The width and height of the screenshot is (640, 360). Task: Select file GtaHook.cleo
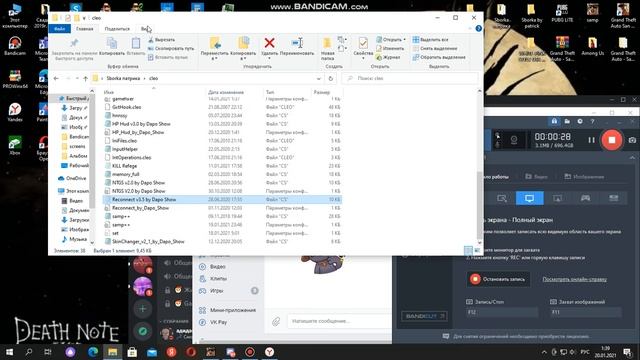pyautogui.click(x=127, y=107)
